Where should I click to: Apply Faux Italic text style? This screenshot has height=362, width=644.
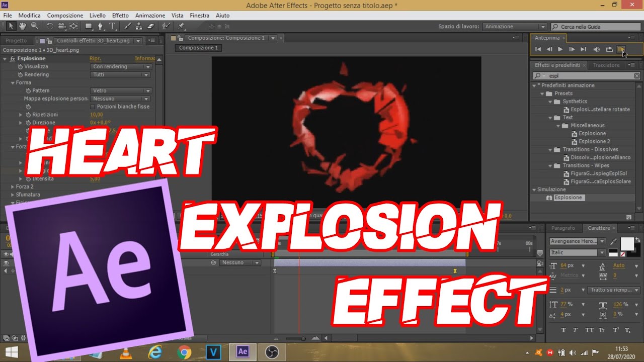pyautogui.click(x=577, y=330)
